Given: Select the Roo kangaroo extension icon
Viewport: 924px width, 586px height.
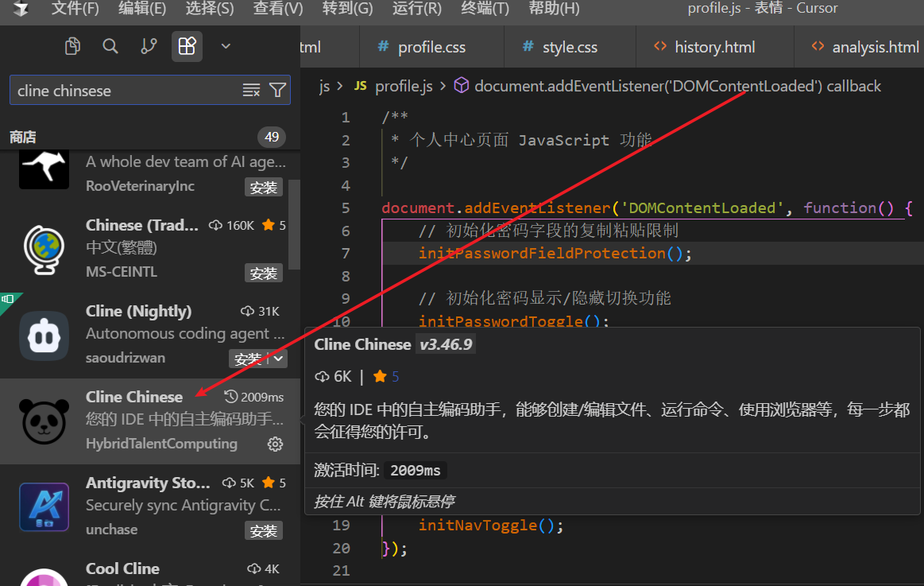Looking at the screenshot, I should pyautogui.click(x=44, y=170).
